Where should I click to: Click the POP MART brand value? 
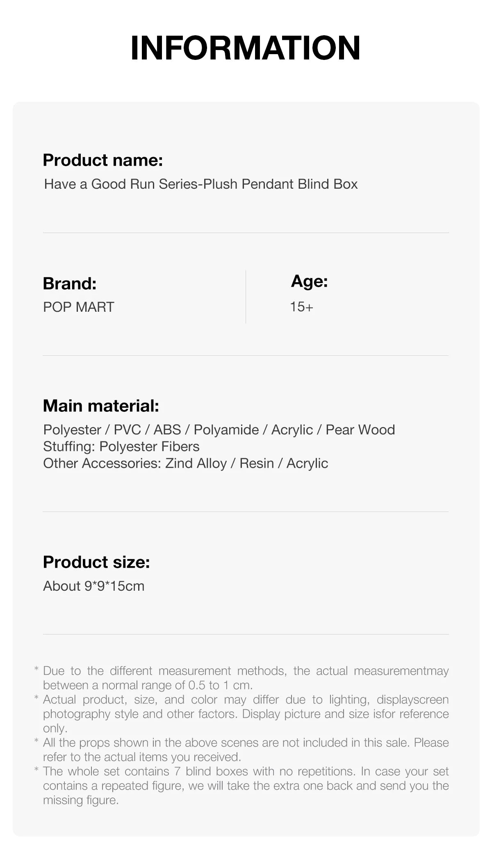click(78, 307)
